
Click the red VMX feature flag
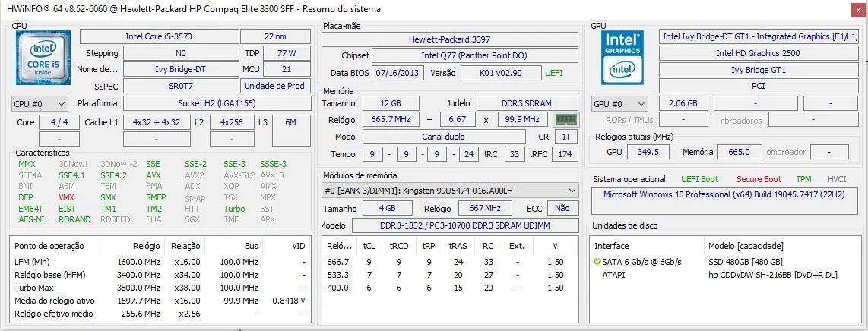(66, 197)
